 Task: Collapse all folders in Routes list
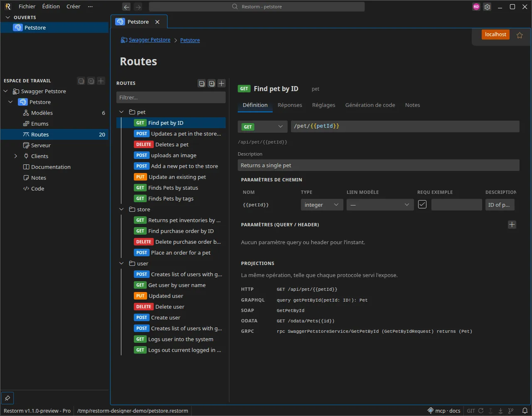[202, 84]
